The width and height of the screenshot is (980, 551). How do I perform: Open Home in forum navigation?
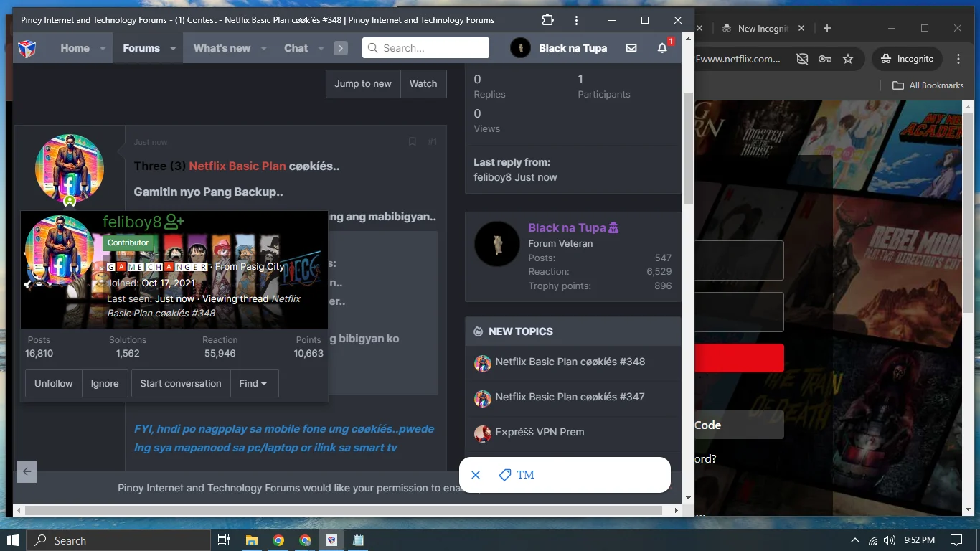[75, 48]
